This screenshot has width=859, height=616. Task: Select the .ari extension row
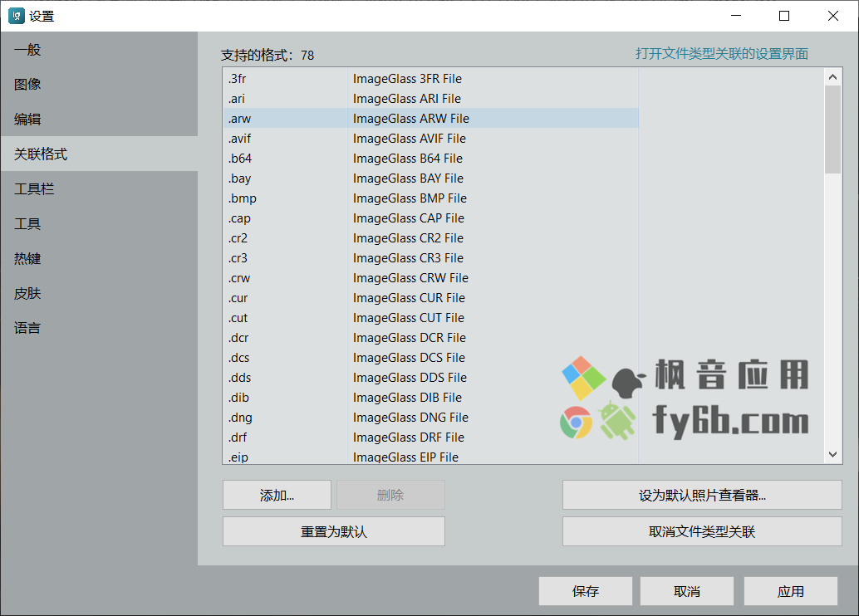(x=430, y=99)
